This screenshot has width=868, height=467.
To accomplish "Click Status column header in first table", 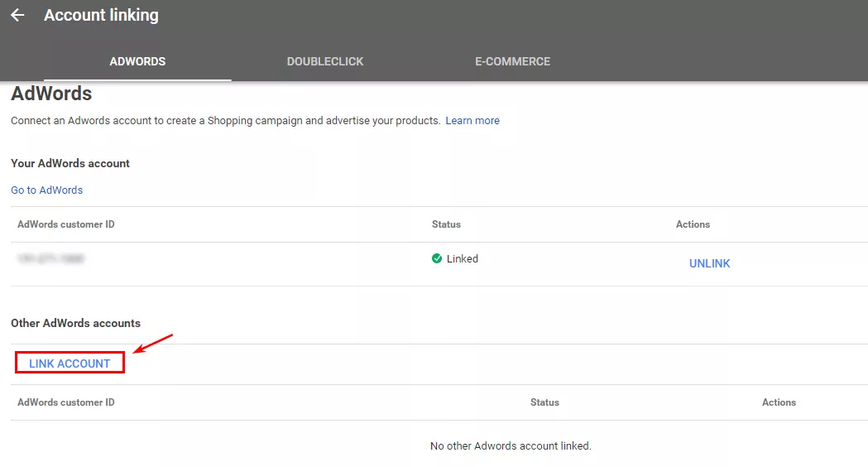I will pos(446,224).
